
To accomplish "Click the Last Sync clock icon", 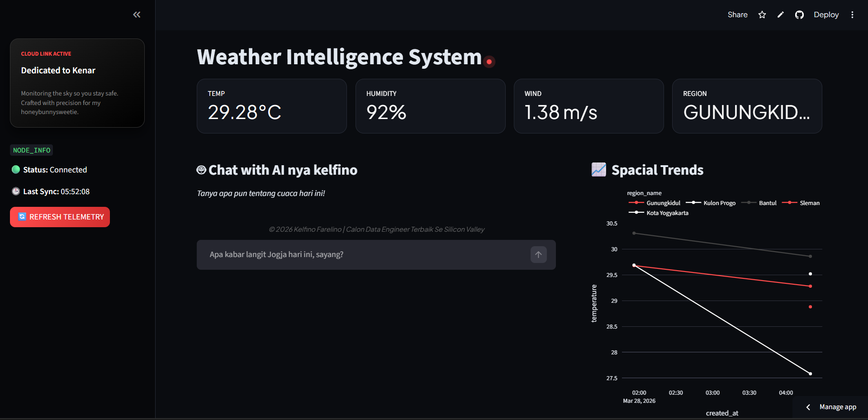I will pyautogui.click(x=16, y=191).
